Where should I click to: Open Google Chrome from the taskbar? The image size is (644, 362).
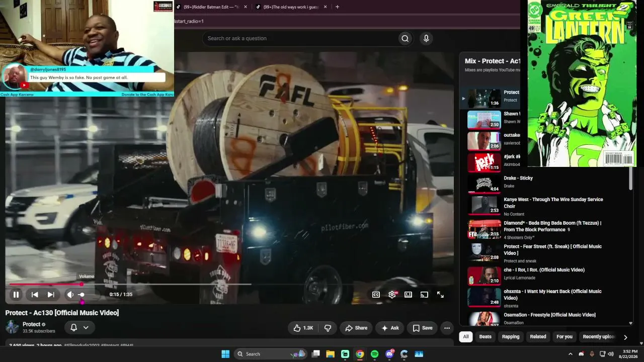click(360, 354)
